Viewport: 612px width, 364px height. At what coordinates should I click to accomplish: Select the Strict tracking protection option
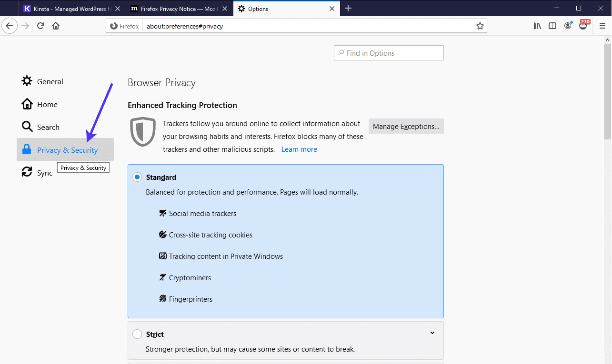click(x=137, y=334)
